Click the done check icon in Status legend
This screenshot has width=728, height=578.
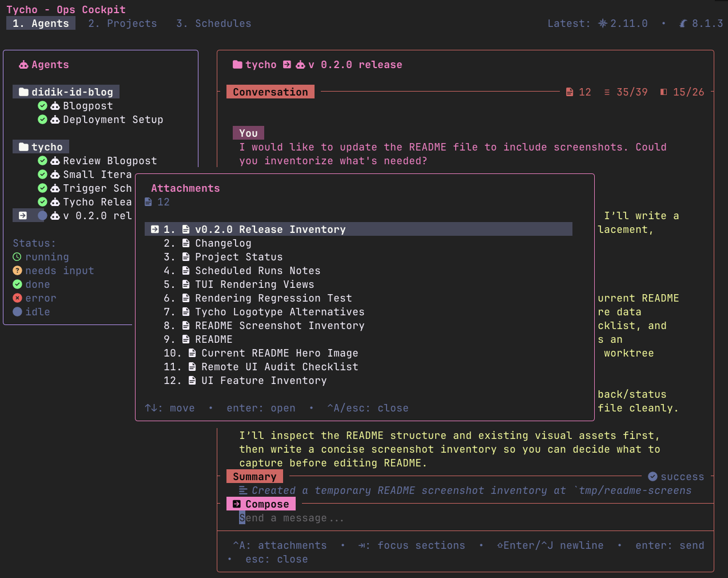17,284
